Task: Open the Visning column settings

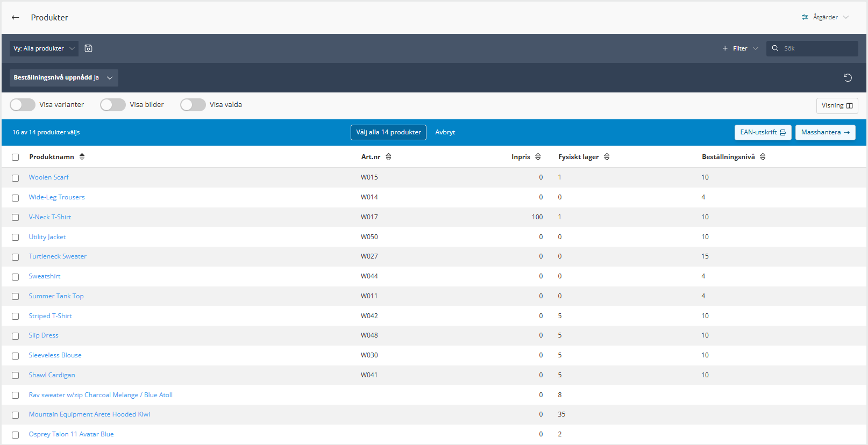Action: tap(837, 105)
